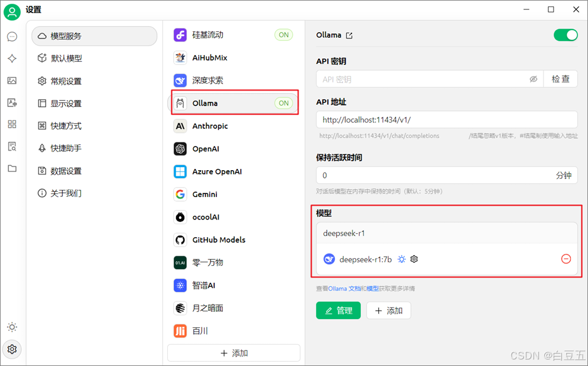
Task: Open 快捷方式 settings section
Action: coord(94,126)
